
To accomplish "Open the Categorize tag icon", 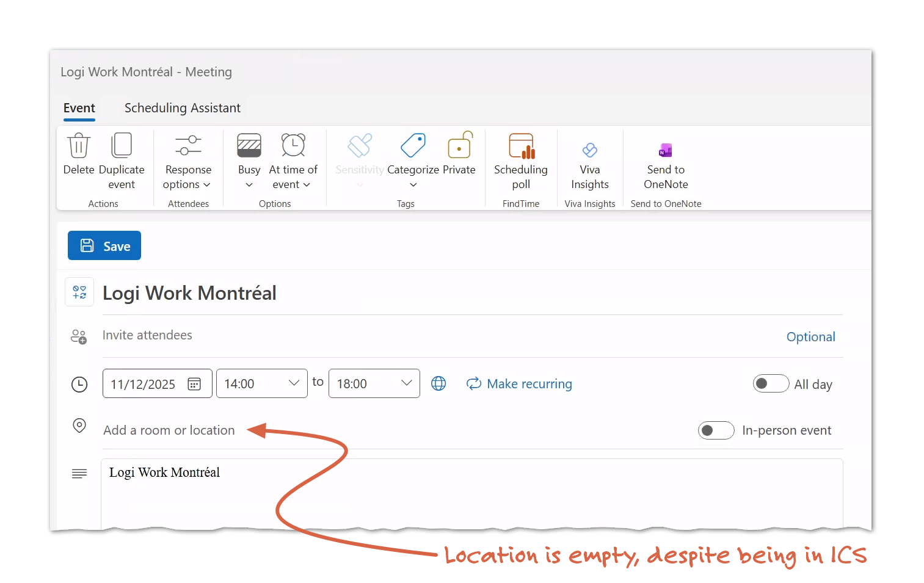I will coord(413,146).
